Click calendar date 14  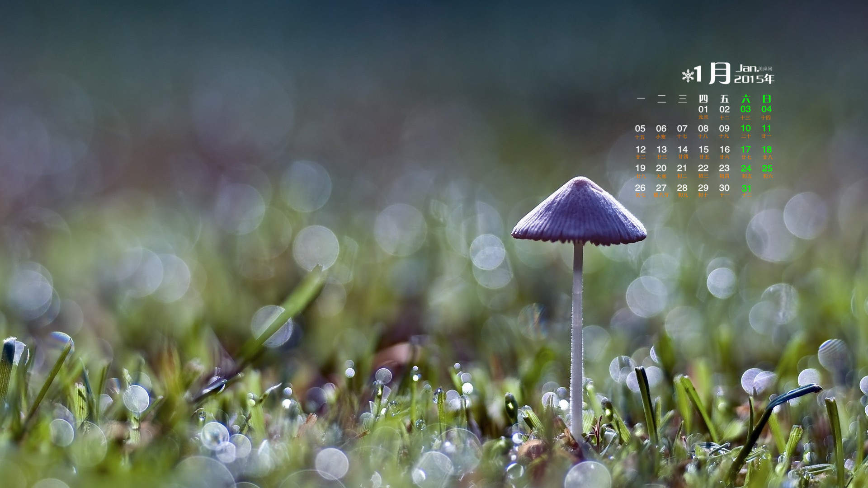(x=683, y=150)
